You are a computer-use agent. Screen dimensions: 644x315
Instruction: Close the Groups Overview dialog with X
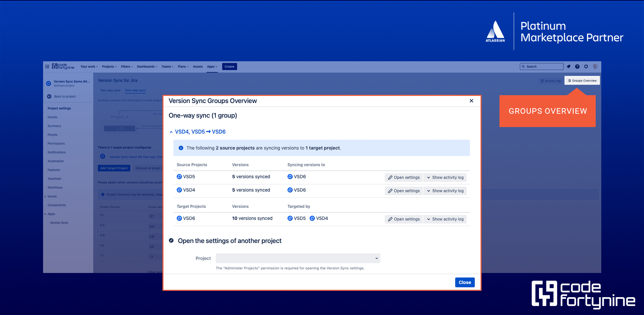[471, 101]
